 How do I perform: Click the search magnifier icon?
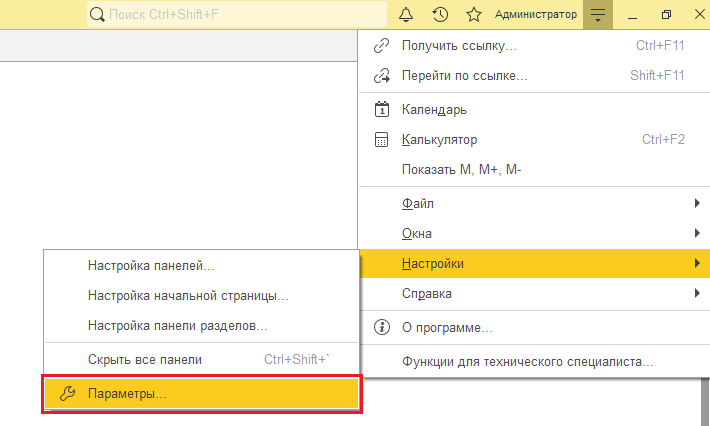pos(97,14)
